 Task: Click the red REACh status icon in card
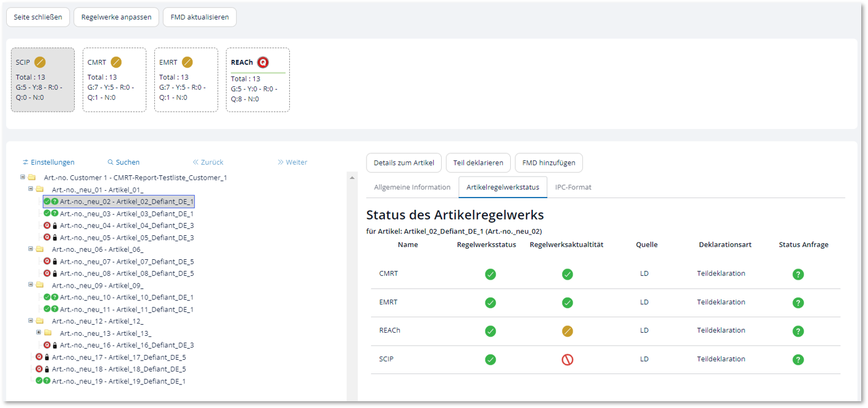pyautogui.click(x=263, y=62)
